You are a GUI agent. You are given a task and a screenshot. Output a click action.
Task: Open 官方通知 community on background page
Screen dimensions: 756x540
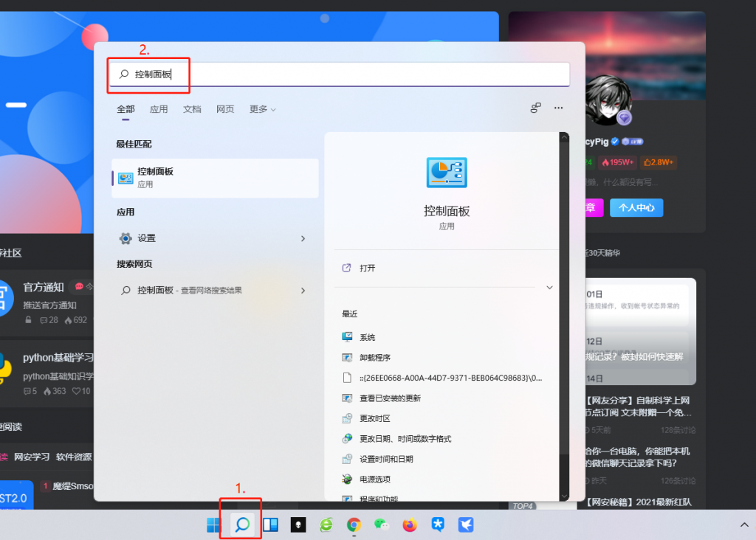click(44, 287)
